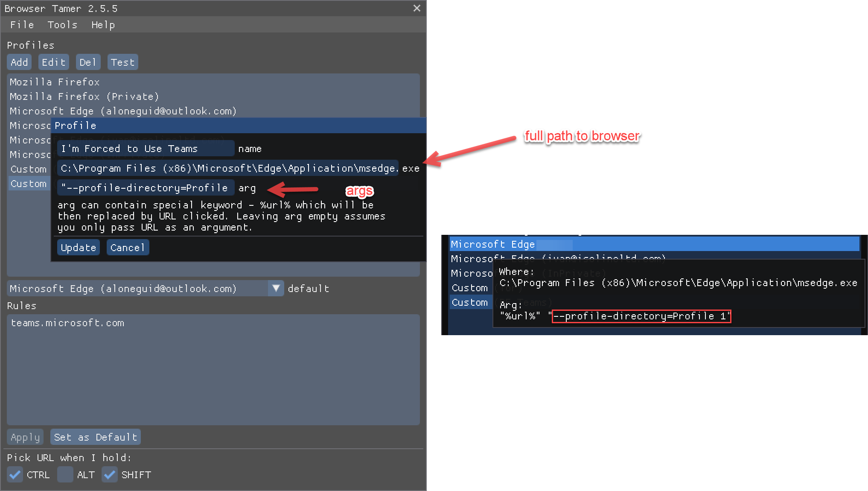Click the Update button
Screen dimensions: 868x491
click(x=79, y=248)
